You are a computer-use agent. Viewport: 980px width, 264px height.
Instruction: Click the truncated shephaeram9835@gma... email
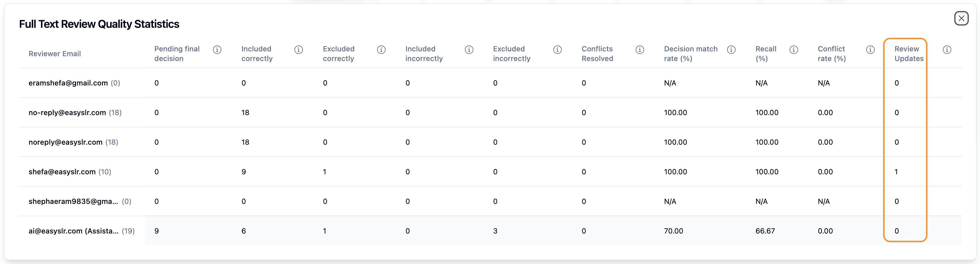73,201
